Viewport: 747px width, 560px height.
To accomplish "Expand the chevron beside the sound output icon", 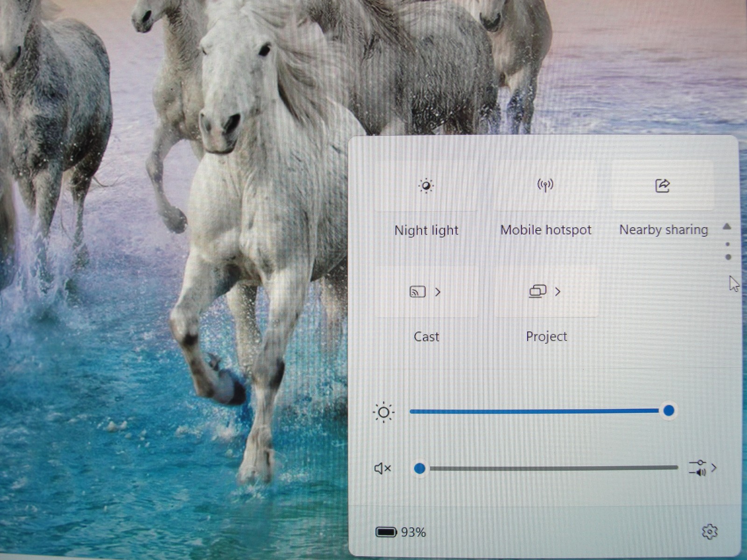I will point(714,467).
